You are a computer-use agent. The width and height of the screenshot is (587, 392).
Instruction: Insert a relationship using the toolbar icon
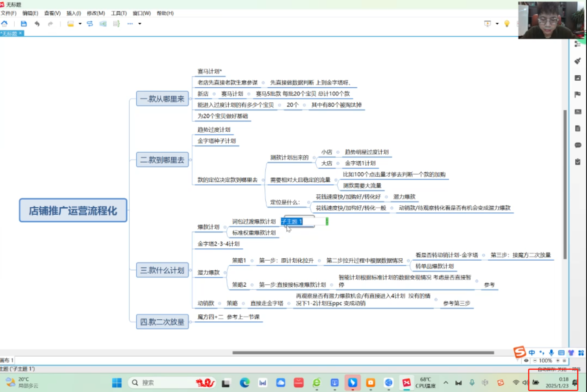coord(90,24)
